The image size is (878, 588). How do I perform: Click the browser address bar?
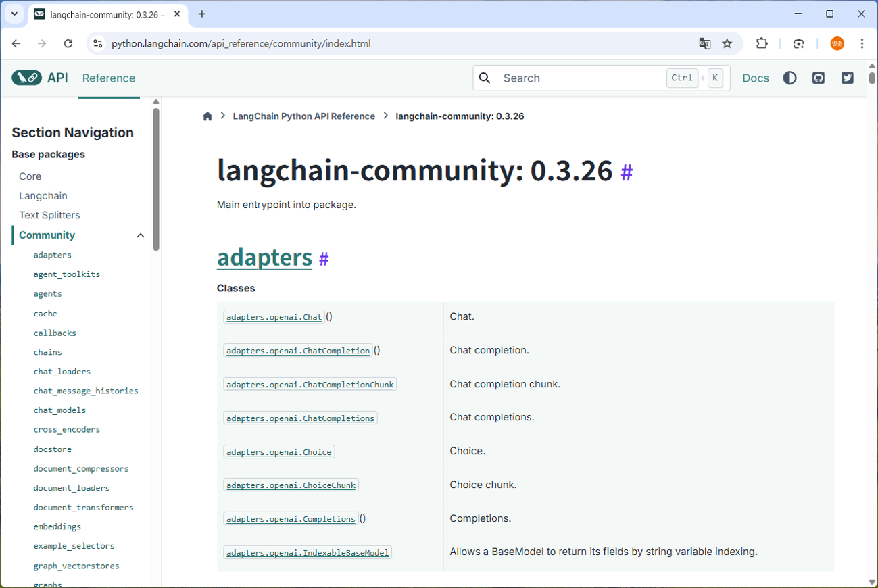tap(399, 43)
